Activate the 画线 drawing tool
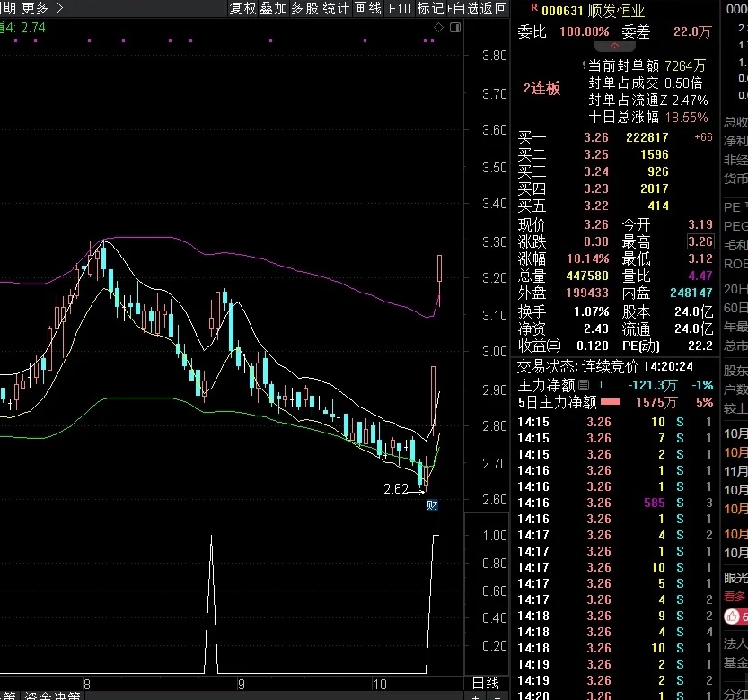Screen dimensions: 748x700 click(368, 9)
